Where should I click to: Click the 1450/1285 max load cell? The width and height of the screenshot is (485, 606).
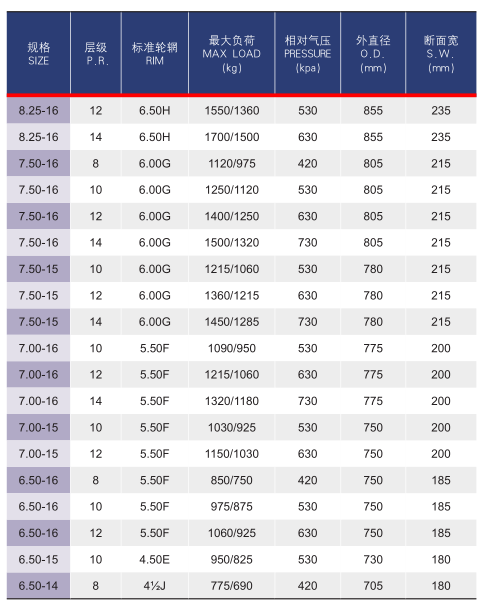(x=231, y=322)
